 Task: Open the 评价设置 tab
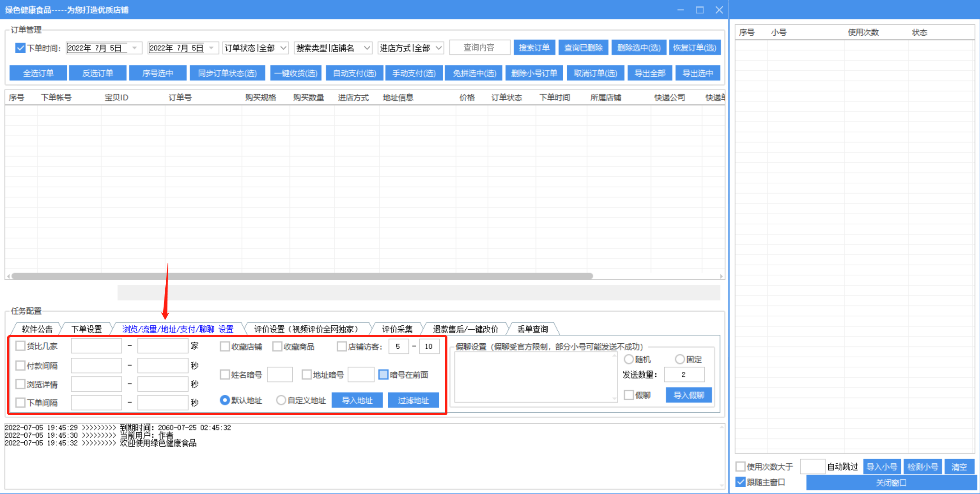pyautogui.click(x=308, y=329)
